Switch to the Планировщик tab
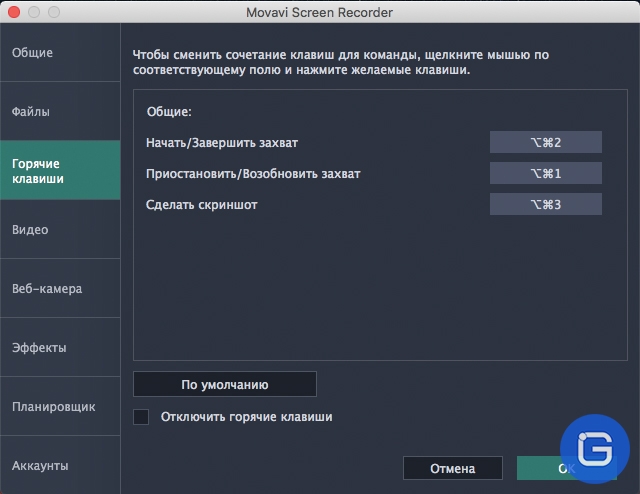640x494 pixels. pyautogui.click(x=60, y=406)
